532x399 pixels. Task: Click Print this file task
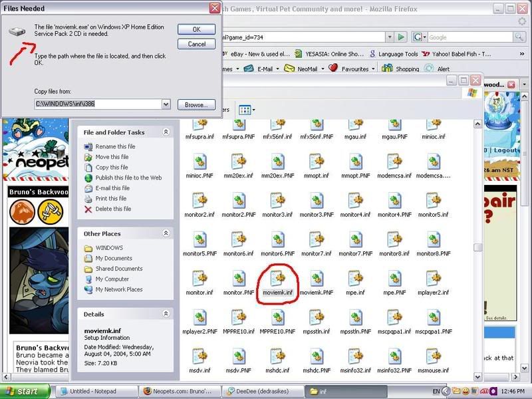point(110,198)
